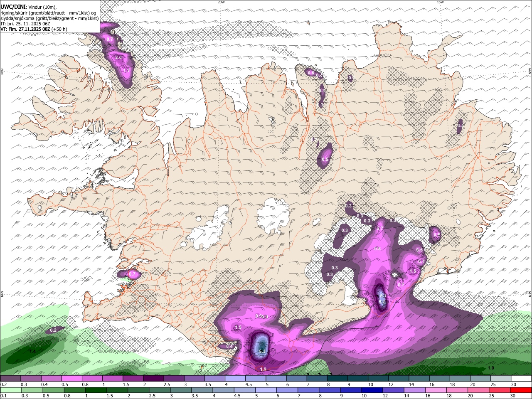The image size is (532, 399).
Task: Pick upper legend swatch labeled 20
Action: tap(480, 379)
